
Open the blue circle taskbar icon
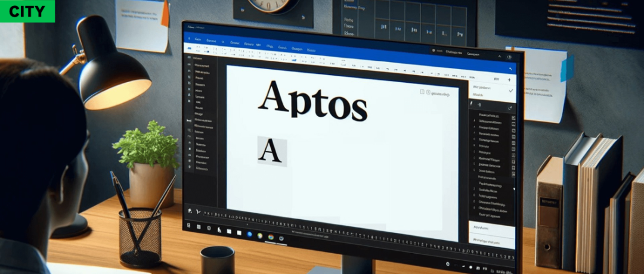point(249,234)
